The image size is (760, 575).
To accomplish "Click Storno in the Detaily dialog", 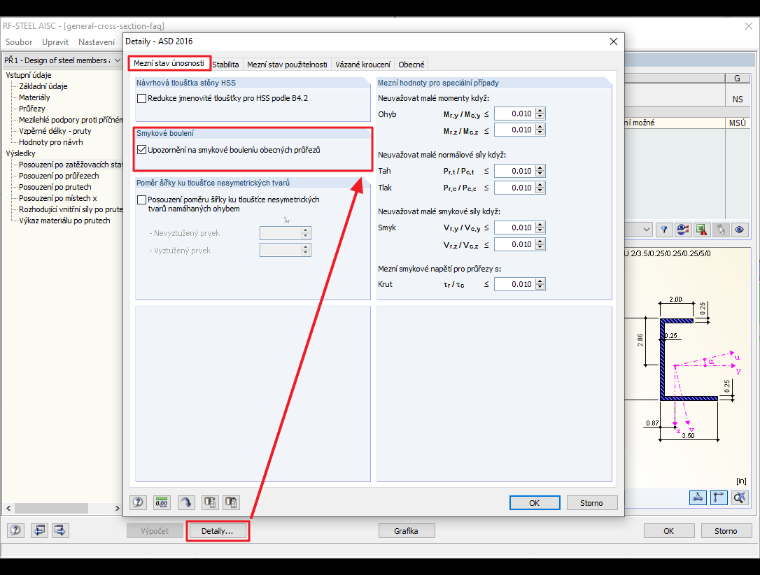I will [592, 503].
